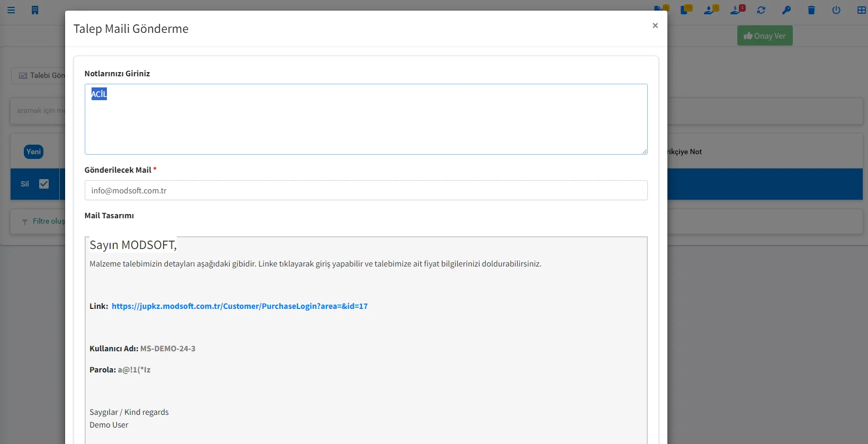Open the jupkz.modsoft.com.tr PurchaseLogin link
This screenshot has width=868, height=444.
click(239, 306)
